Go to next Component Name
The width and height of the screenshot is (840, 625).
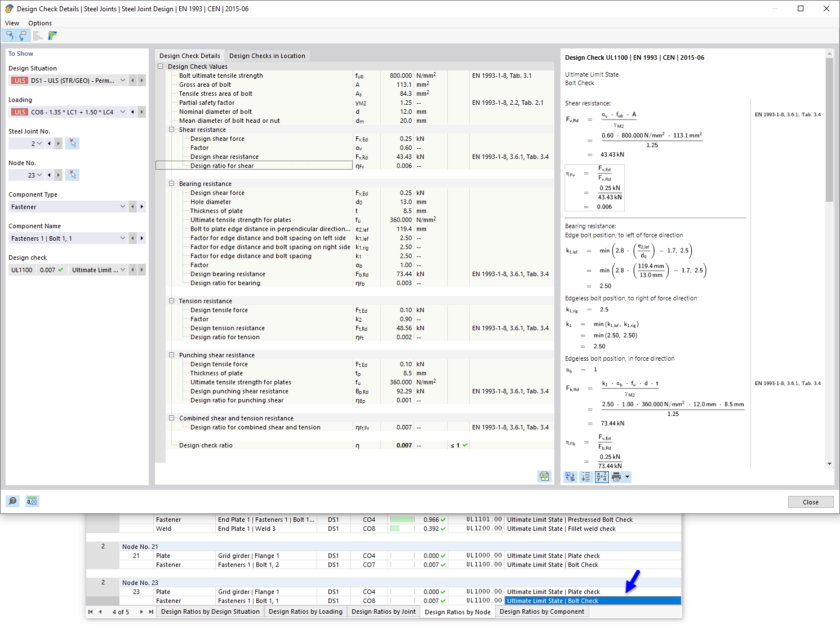(x=141, y=238)
